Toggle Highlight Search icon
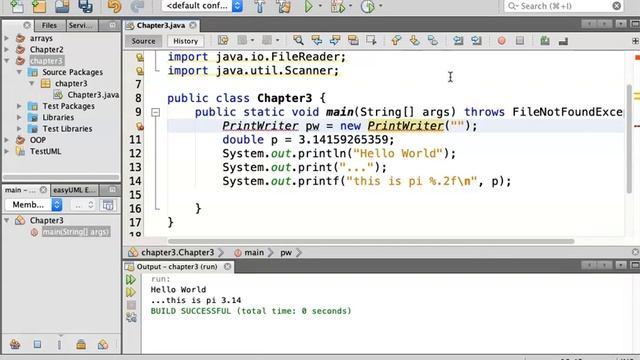The width and height of the screenshot is (640, 360). [x=353, y=40]
